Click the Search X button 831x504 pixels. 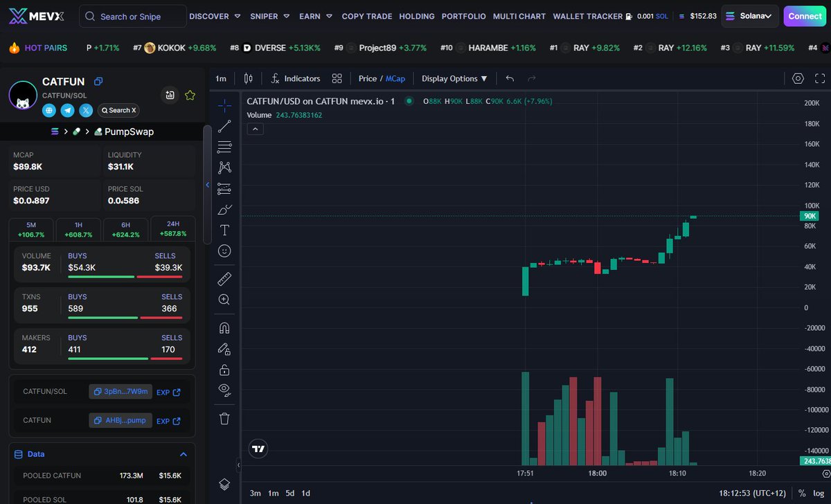point(118,110)
